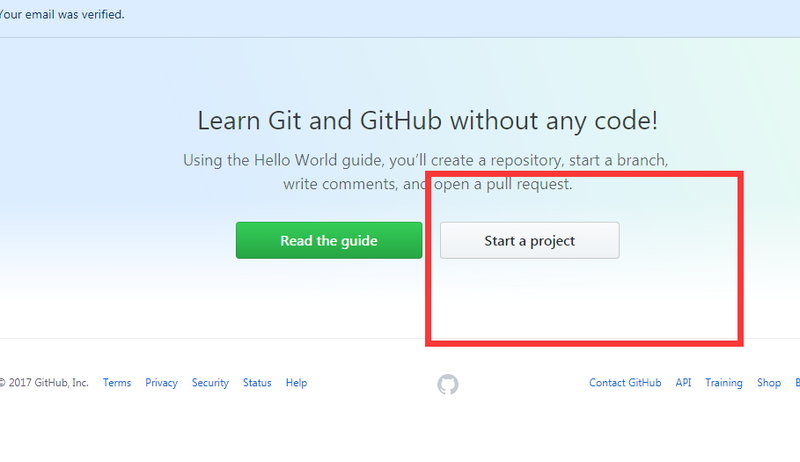The height and width of the screenshot is (462, 800).
Task: Click the Start a project button
Action: coord(530,240)
